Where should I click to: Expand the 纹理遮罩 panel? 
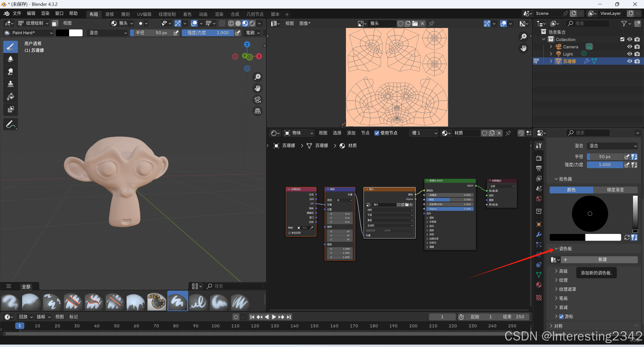[x=567, y=289]
